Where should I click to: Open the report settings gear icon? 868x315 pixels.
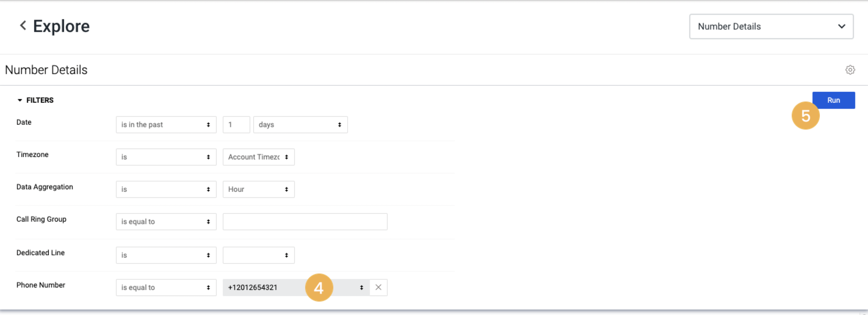850,70
